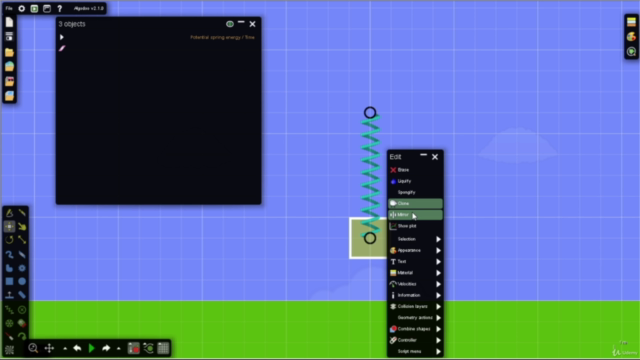Toggle gravity in the bottom toolbar

133,348
